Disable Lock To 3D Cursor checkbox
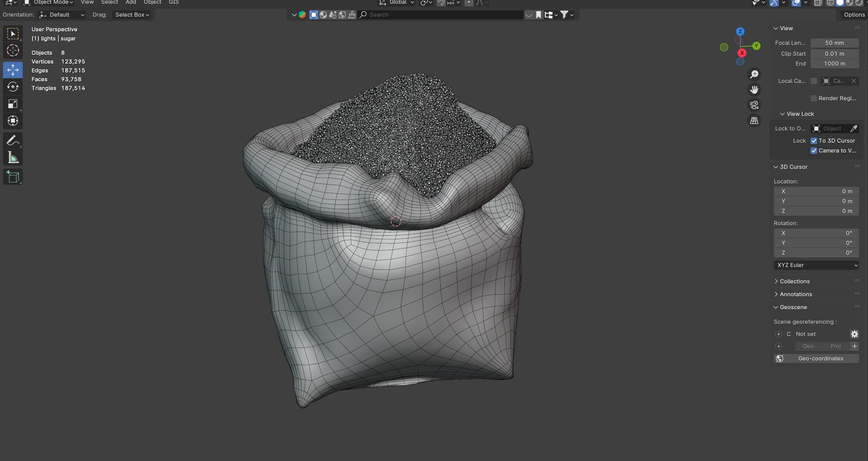868x461 pixels. 814,141
